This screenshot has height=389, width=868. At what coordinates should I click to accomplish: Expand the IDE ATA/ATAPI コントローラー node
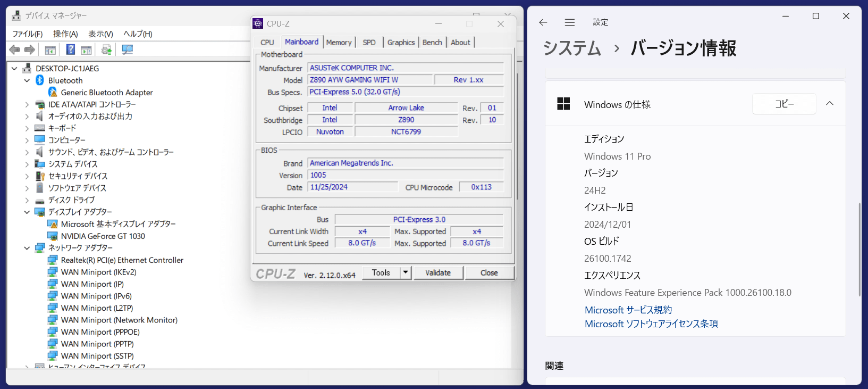point(27,104)
